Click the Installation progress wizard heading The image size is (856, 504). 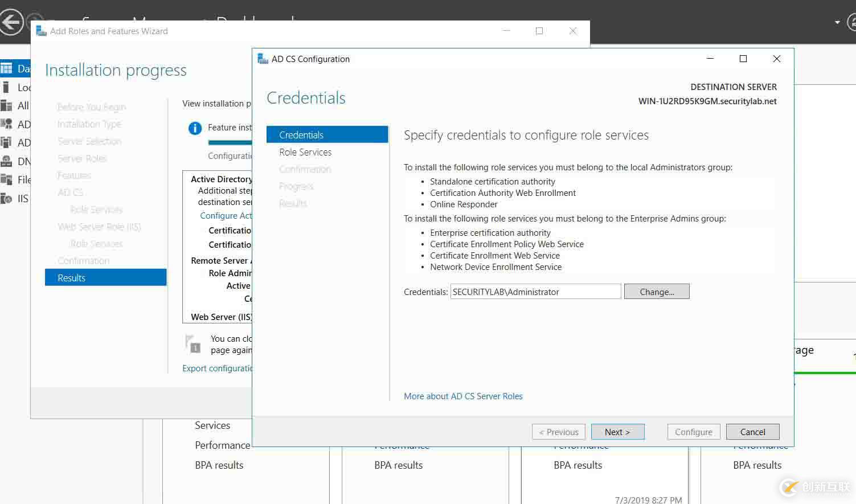pos(116,70)
